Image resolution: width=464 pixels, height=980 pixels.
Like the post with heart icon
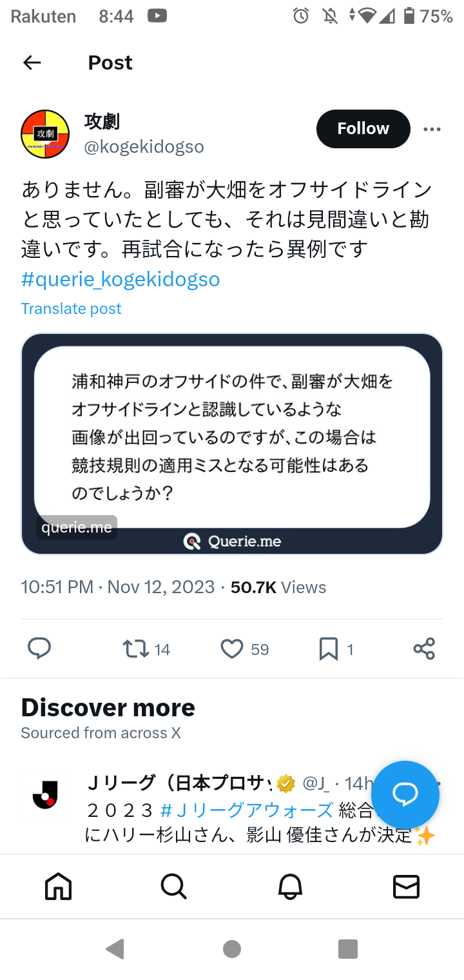[232, 649]
